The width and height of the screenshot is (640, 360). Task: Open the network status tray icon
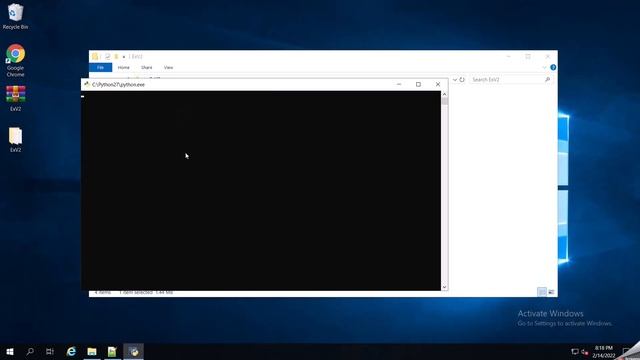pyautogui.click(x=575, y=351)
